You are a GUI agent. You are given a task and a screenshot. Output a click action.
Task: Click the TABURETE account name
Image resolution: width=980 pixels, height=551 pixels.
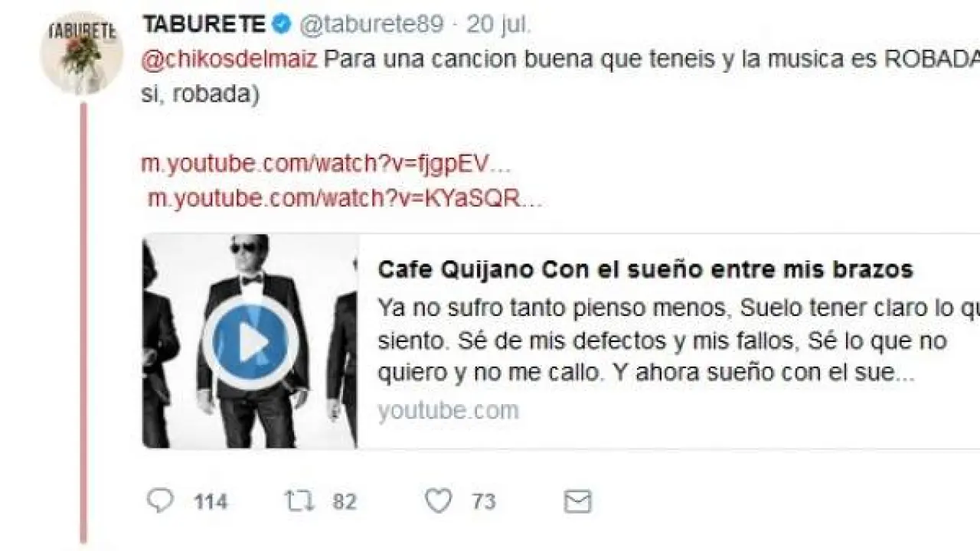pyautogui.click(x=204, y=24)
